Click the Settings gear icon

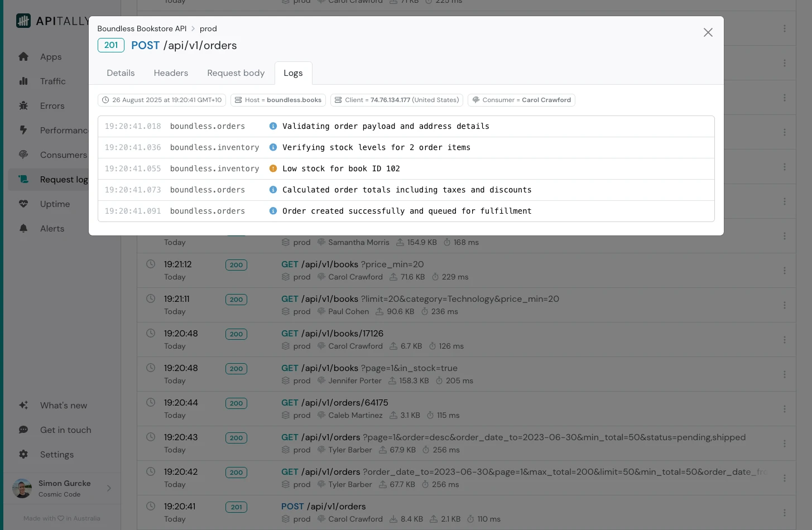pyautogui.click(x=23, y=455)
